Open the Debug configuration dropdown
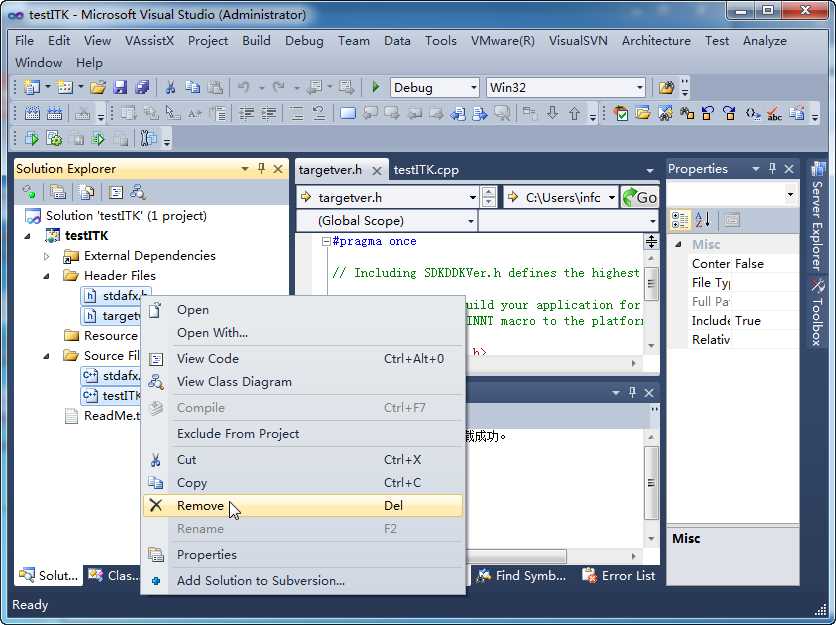Image resolution: width=836 pixels, height=625 pixels. 473,87
